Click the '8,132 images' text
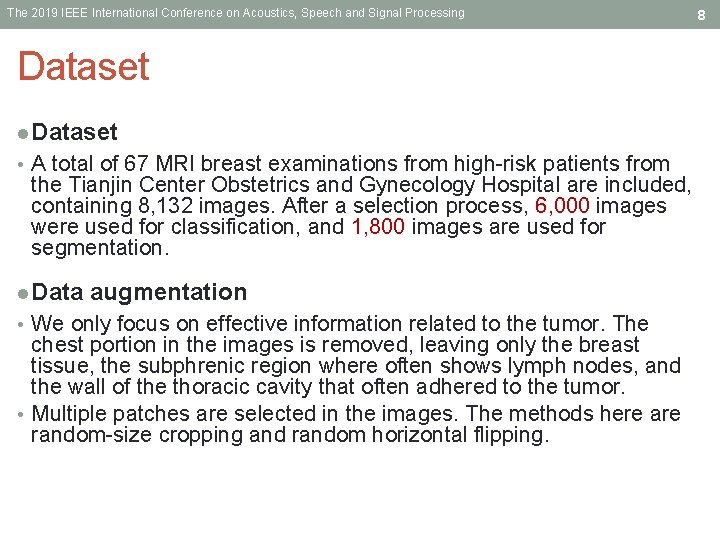This screenshot has width=720, height=540. click(204, 205)
